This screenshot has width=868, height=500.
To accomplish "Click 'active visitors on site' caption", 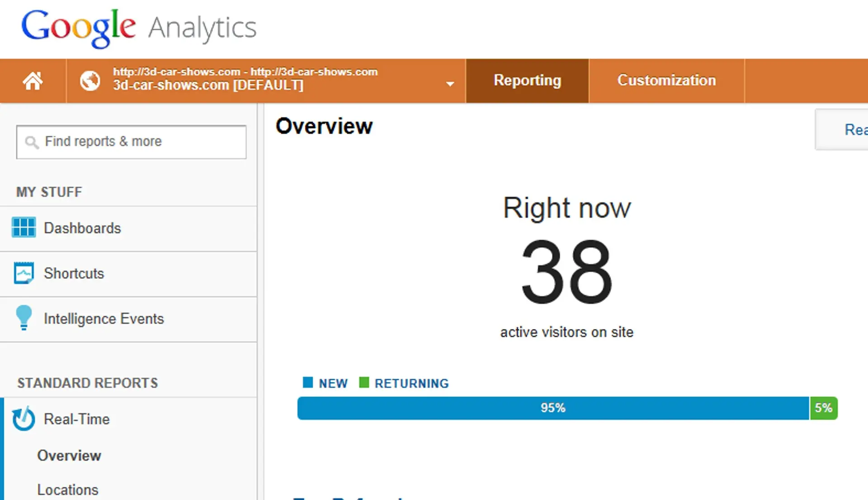I will (567, 332).
